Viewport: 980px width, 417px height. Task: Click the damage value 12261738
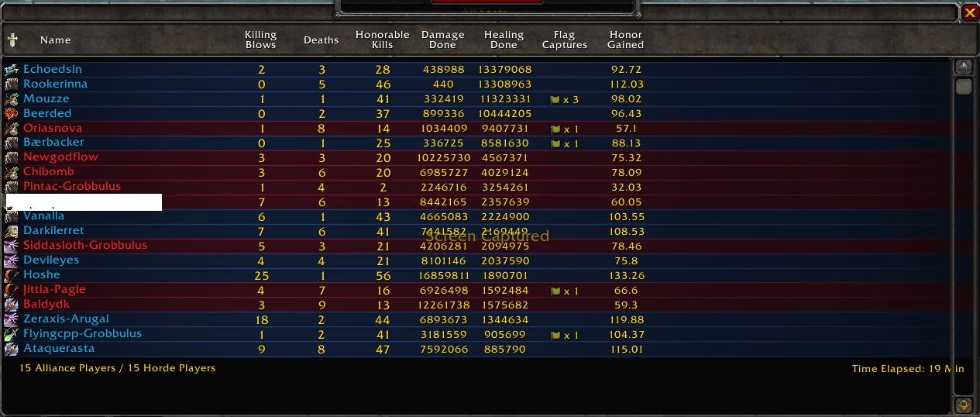click(444, 305)
